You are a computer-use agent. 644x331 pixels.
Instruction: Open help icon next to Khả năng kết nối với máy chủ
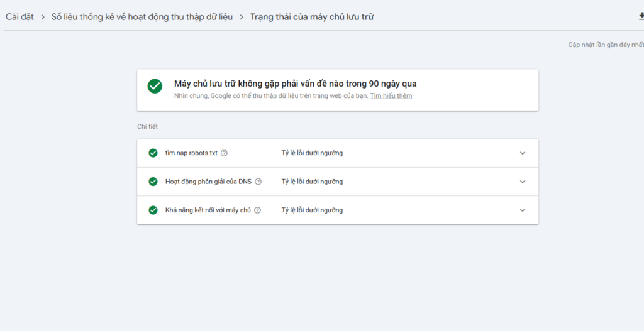(257, 210)
